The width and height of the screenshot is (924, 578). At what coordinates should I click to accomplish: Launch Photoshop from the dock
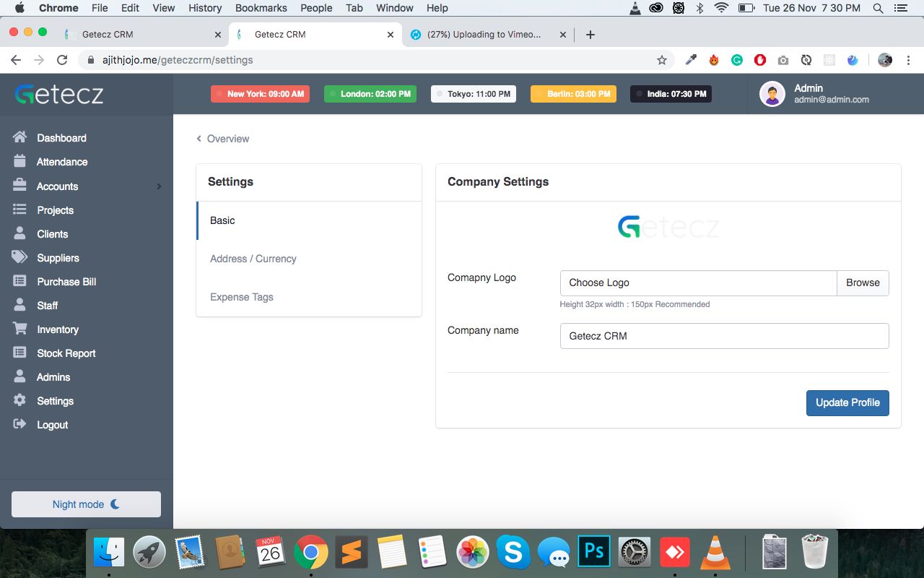(x=593, y=553)
